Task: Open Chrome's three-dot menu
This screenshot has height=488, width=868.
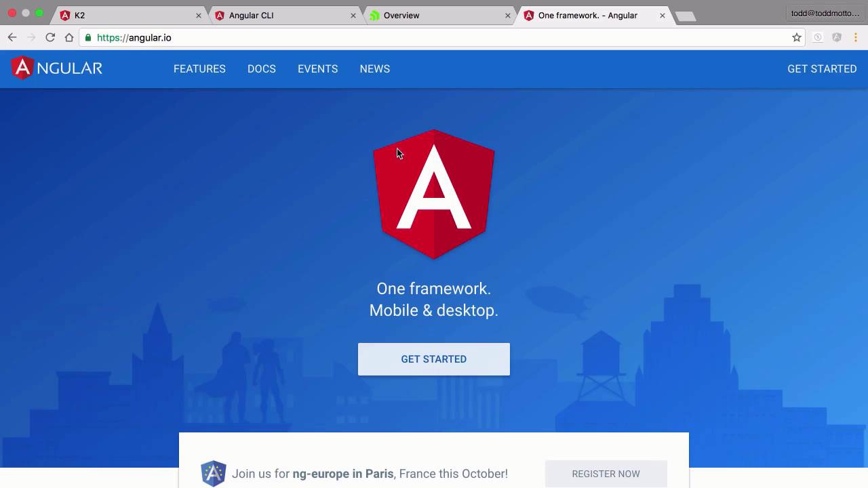Action: [856, 37]
